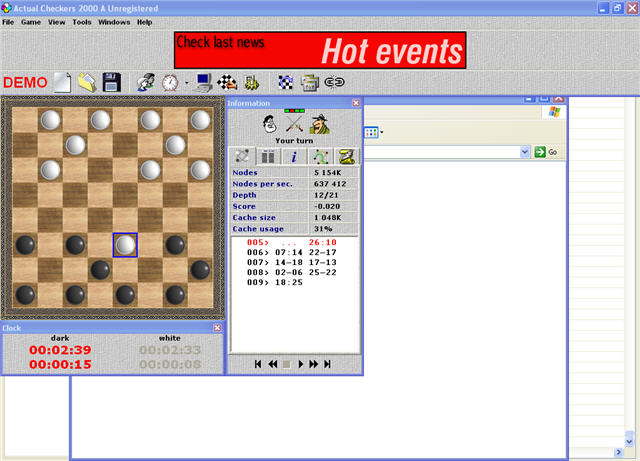Click the Nodes value 5 154K
This screenshot has height=461, width=640.
[x=328, y=173]
